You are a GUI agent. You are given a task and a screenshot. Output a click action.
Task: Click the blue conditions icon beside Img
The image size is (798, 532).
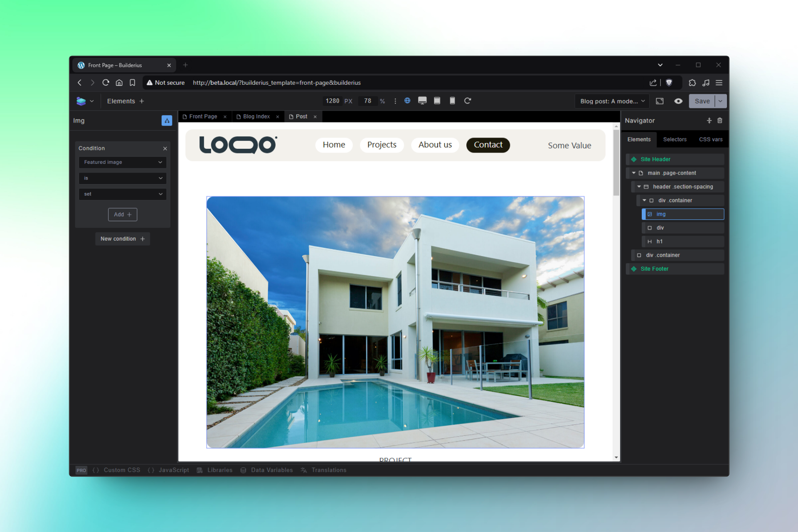point(167,121)
